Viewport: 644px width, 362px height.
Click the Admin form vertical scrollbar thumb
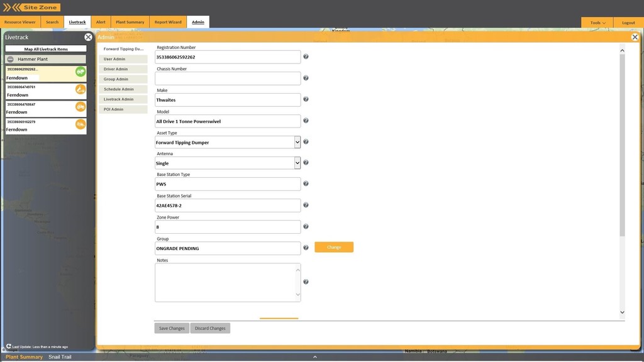(x=622, y=145)
